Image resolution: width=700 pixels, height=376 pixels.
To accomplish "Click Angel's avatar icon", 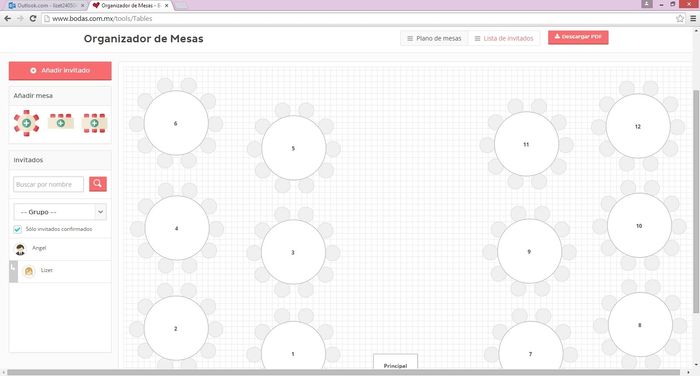I will 20,249.
